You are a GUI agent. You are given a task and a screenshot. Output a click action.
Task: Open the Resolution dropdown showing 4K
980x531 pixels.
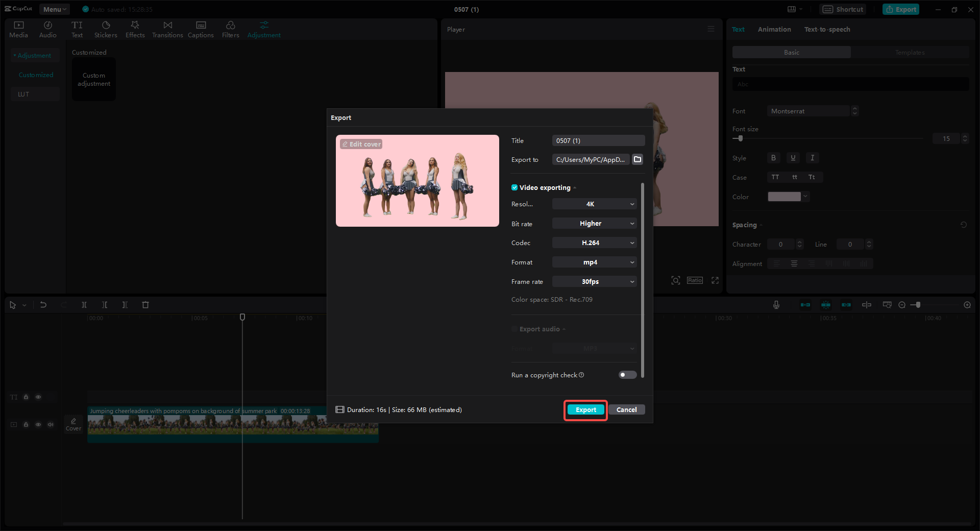[594, 204]
